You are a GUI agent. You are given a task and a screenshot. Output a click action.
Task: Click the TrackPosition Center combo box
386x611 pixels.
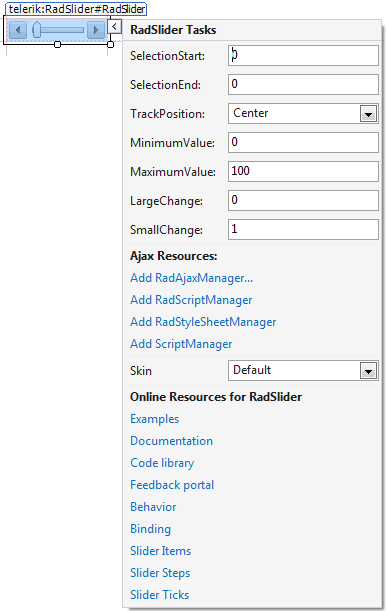[303, 113]
